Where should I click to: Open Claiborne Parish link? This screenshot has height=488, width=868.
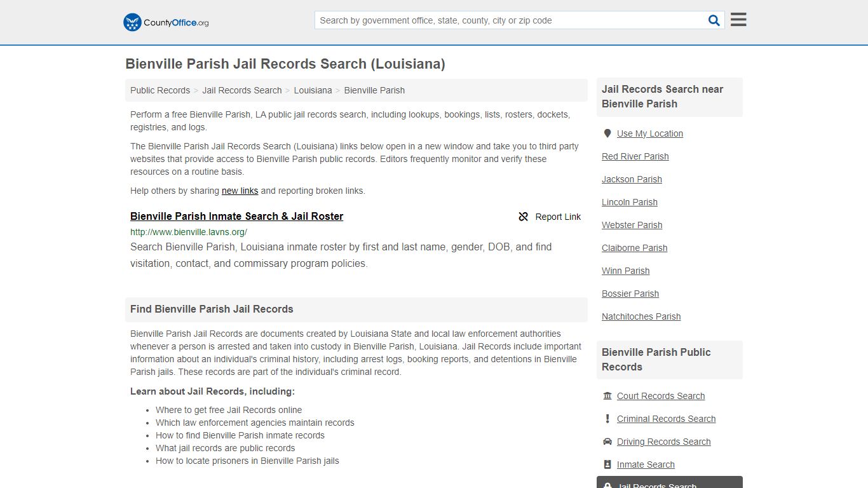pos(635,248)
